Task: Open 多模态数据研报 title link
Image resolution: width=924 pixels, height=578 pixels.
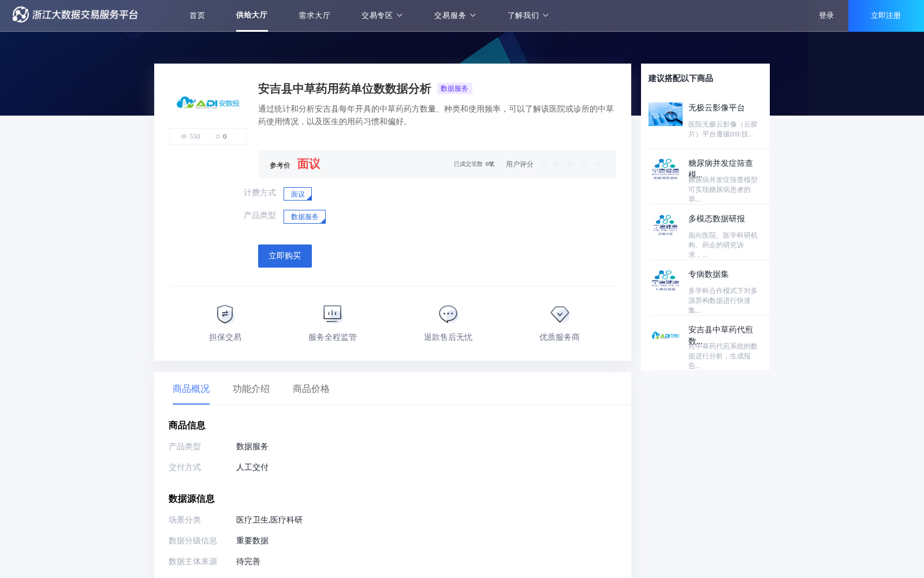Action: [717, 219]
